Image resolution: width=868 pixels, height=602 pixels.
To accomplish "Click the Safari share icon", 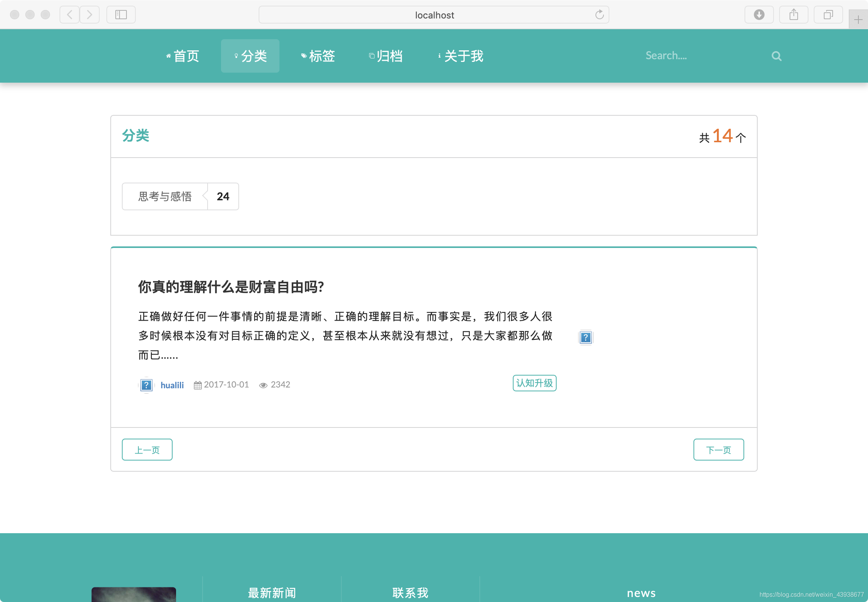I will (793, 15).
